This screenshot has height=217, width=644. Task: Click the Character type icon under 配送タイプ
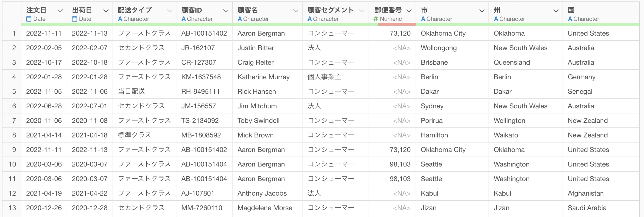(x=120, y=19)
